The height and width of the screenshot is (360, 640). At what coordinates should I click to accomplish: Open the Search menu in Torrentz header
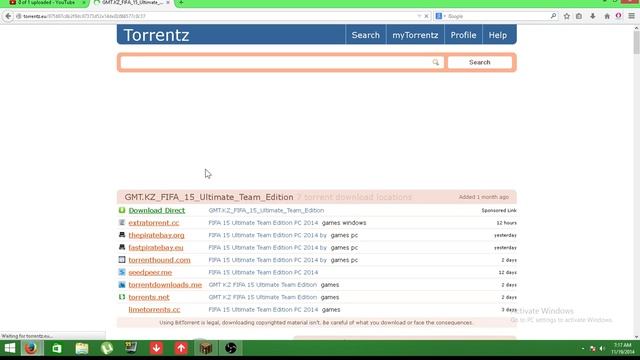click(x=366, y=35)
